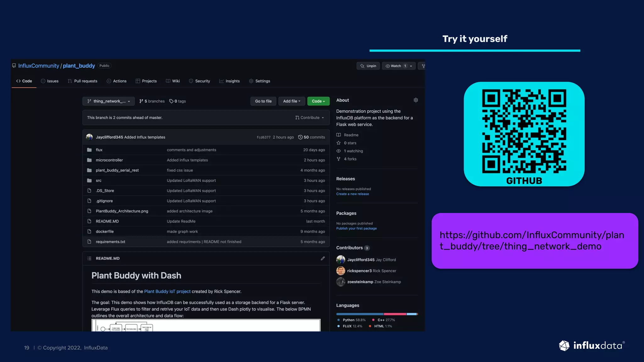The image size is (644, 362).
Task: Click the dockerfile file icon
Action: 89,232
